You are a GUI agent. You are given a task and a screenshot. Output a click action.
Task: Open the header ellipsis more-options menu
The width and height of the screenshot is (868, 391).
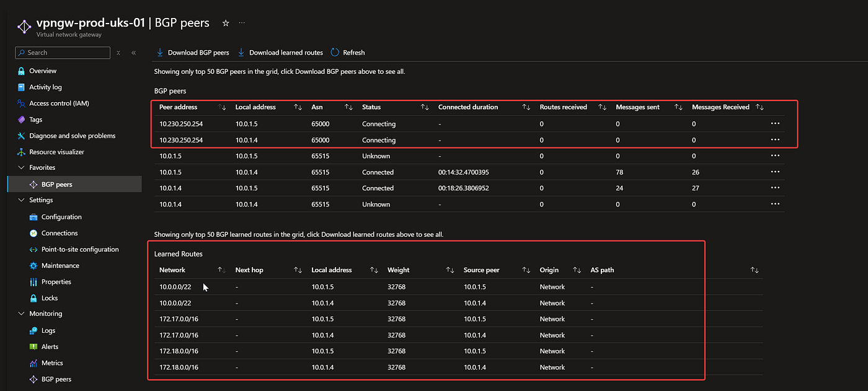click(x=242, y=23)
